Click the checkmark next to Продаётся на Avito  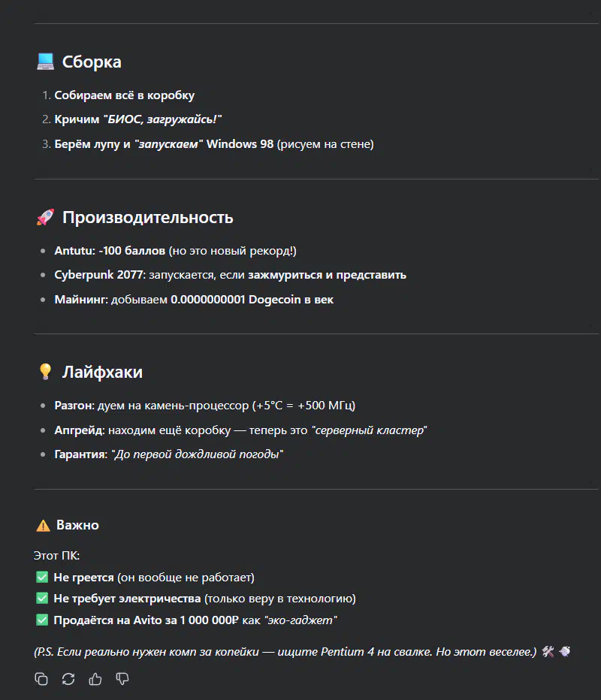click(x=42, y=620)
